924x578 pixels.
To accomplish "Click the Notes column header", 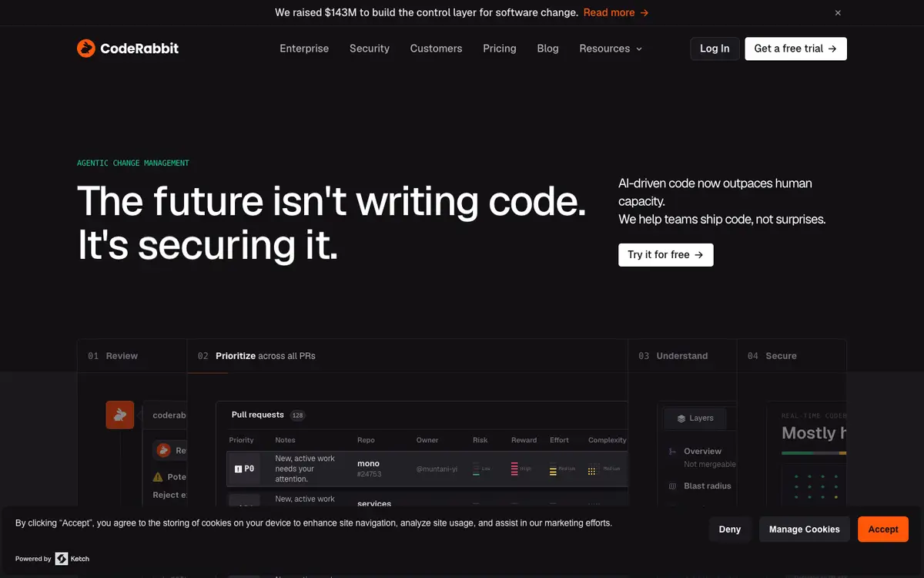I will tap(285, 440).
